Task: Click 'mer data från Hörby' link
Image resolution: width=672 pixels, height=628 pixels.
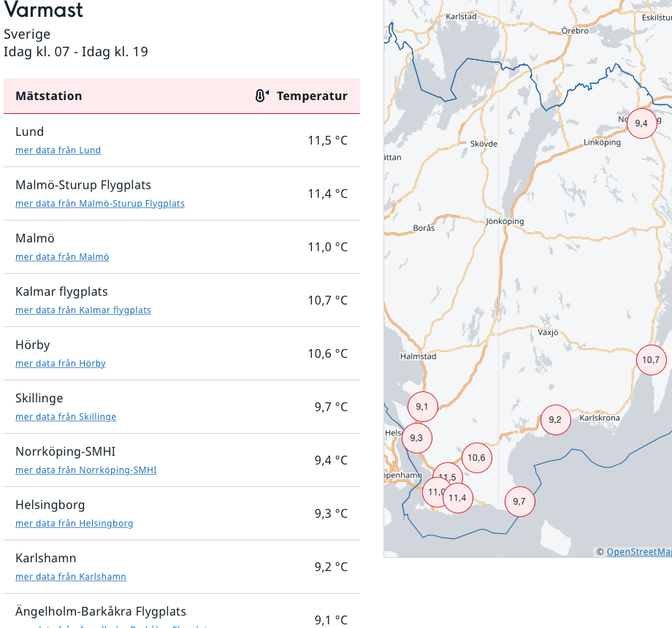Action: tap(61, 364)
